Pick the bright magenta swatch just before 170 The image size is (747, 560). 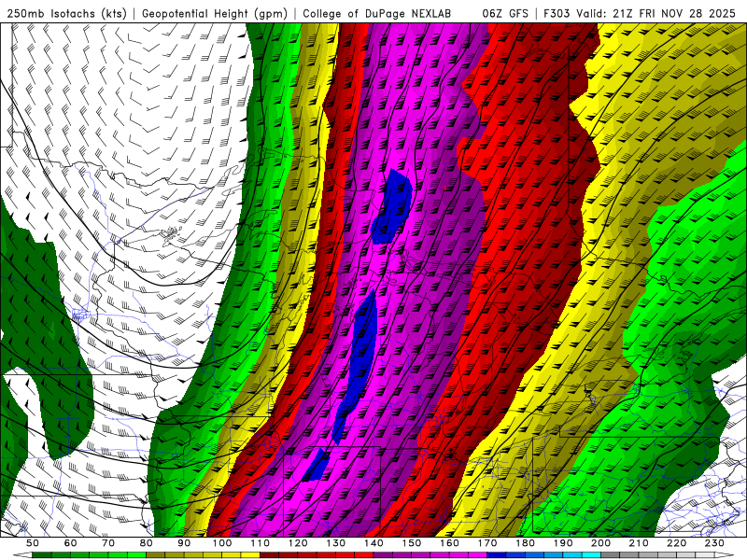(x=477, y=554)
